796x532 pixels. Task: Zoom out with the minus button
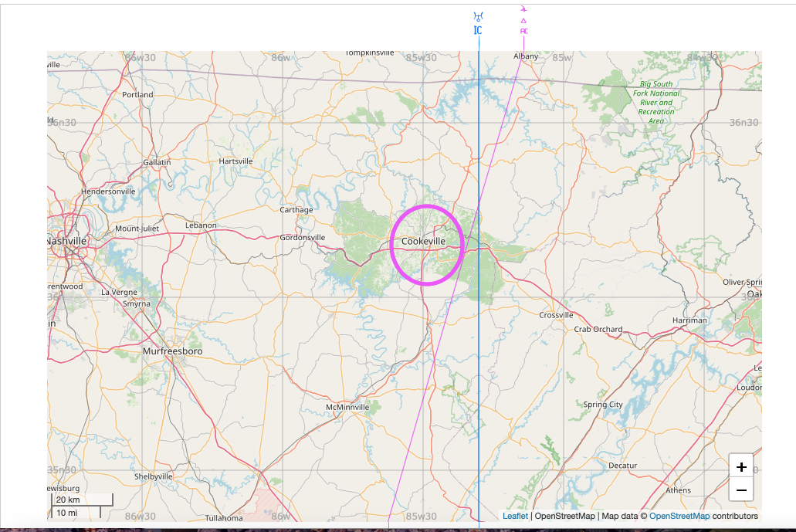point(741,490)
